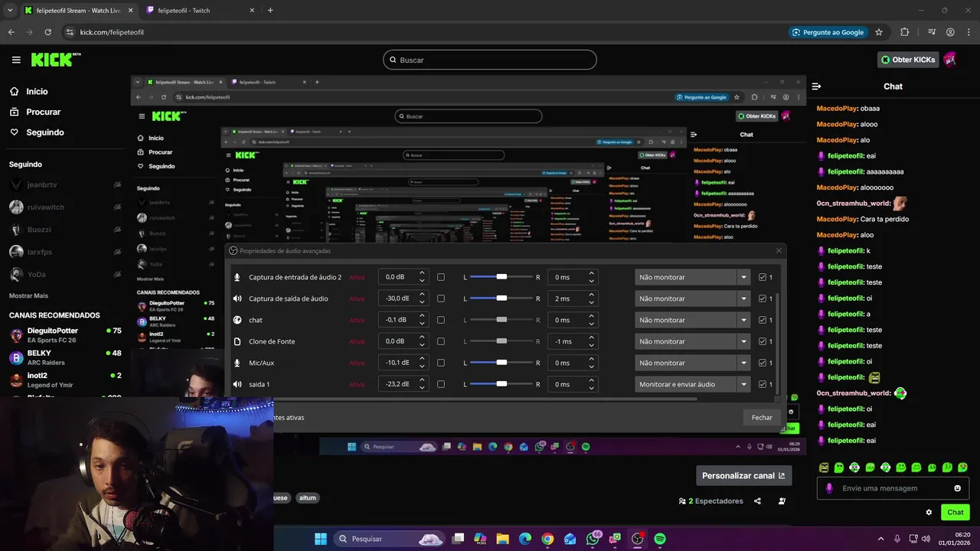
Task: Uncheck track 1 for Captura de entrada de áudio 2
Action: [762, 277]
